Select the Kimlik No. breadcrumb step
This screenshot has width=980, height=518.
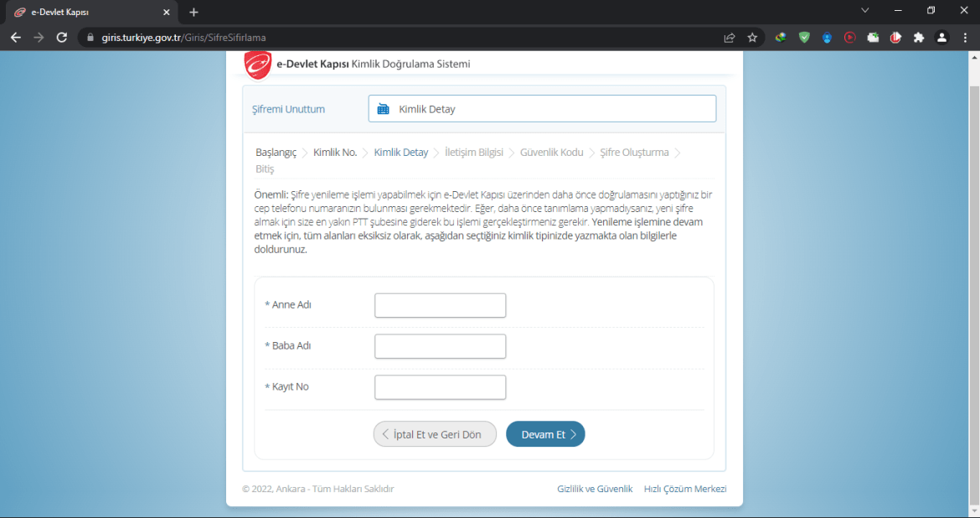pos(335,153)
